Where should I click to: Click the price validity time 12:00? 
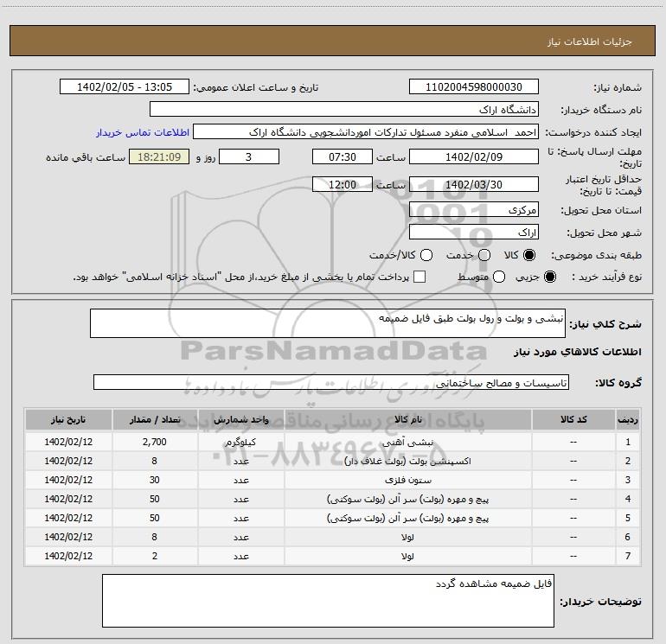(x=343, y=184)
